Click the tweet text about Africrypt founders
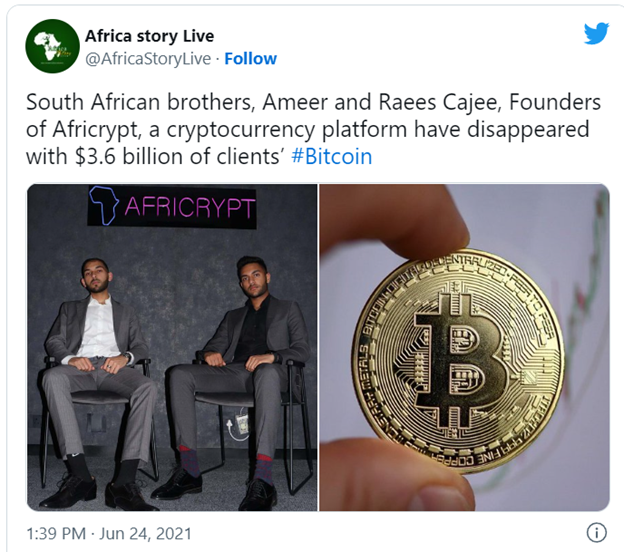The height and width of the screenshot is (552, 624). (x=313, y=129)
